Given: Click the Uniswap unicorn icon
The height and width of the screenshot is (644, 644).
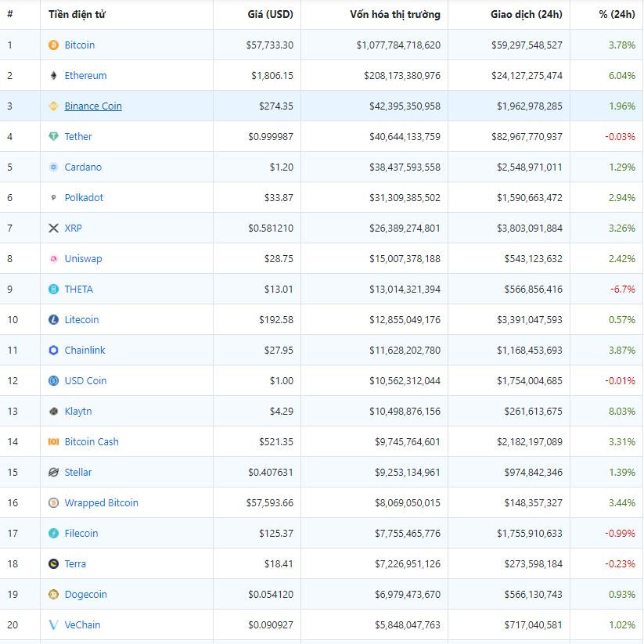Looking at the screenshot, I should (x=53, y=259).
